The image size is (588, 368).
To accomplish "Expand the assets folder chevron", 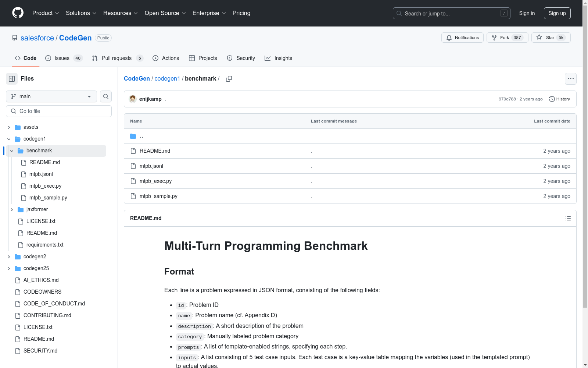I will (x=9, y=127).
